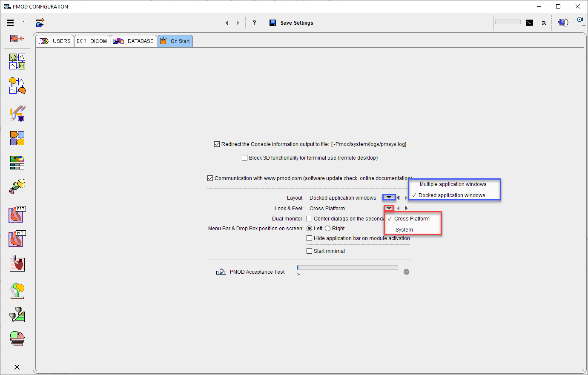
Task: Open the green-yellow brain module icon
Action: pos(17,291)
